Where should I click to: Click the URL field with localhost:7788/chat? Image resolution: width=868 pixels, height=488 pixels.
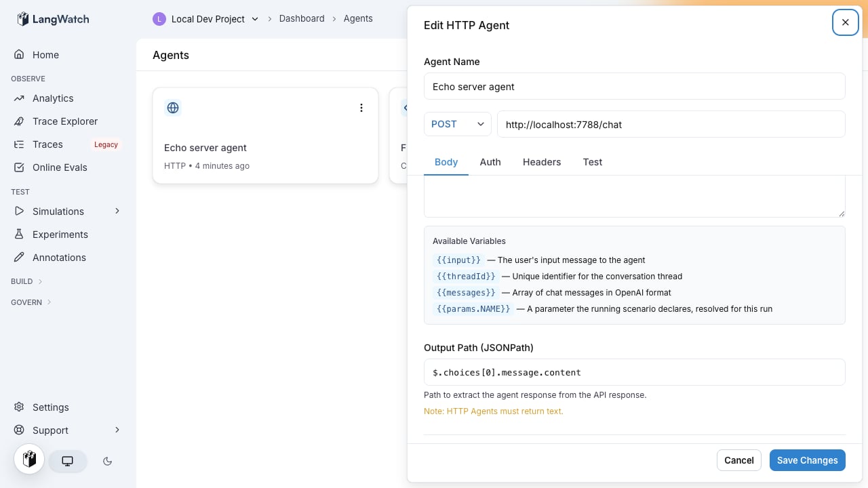click(x=671, y=124)
